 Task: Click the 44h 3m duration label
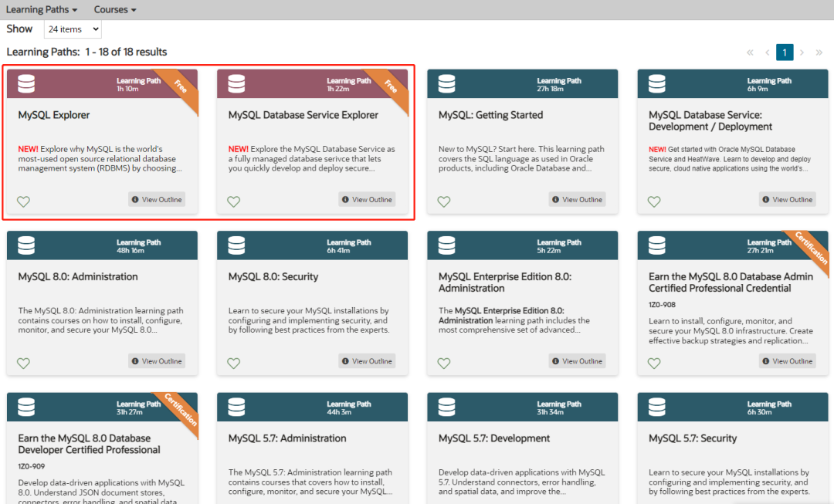tap(339, 412)
